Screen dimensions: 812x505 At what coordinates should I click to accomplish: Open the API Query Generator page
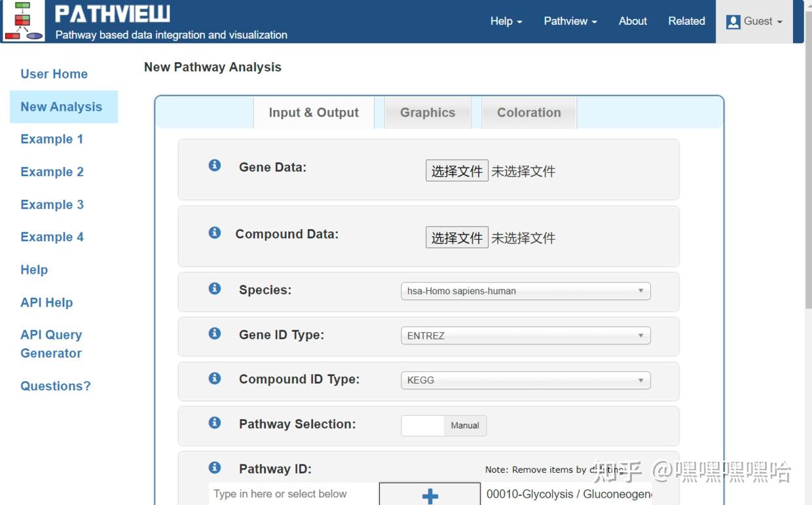click(50, 343)
